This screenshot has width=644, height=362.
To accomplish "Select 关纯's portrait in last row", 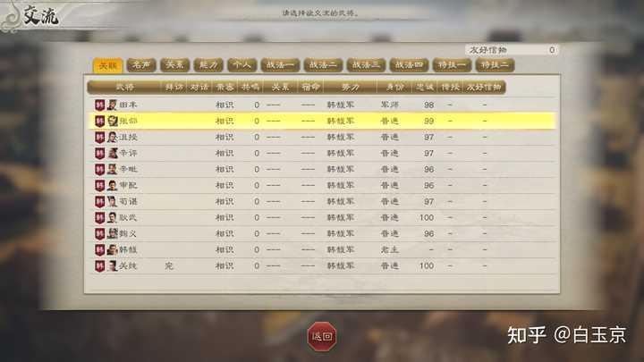I will pyautogui.click(x=112, y=266).
